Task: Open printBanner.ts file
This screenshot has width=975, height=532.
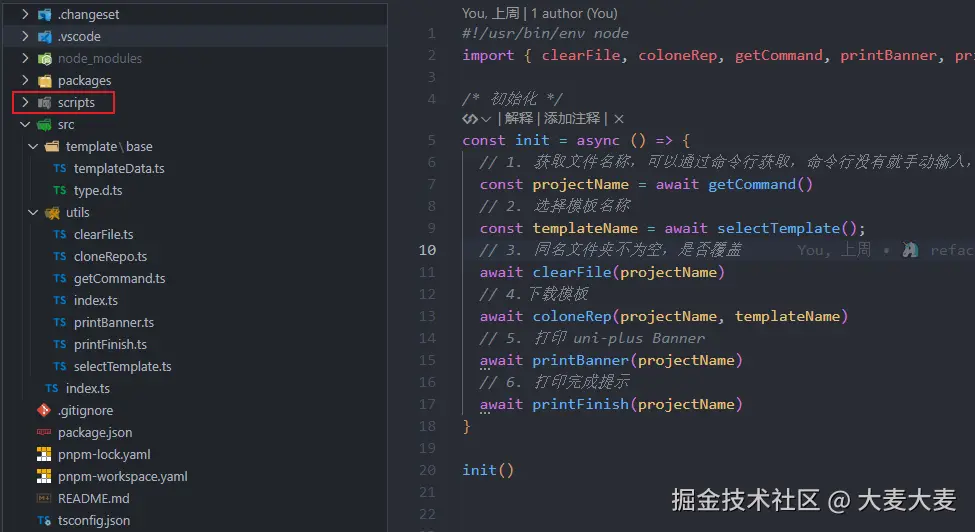Action: coord(114,322)
